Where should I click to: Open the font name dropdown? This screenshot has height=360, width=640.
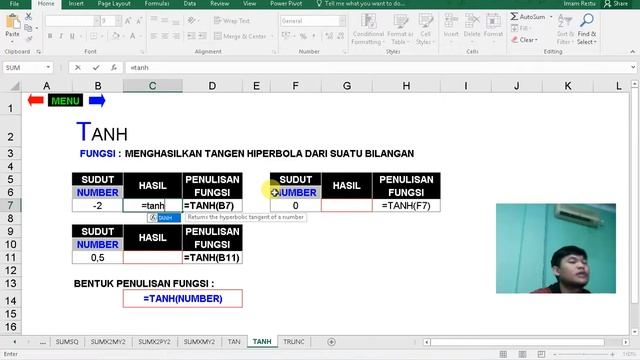tap(97, 21)
